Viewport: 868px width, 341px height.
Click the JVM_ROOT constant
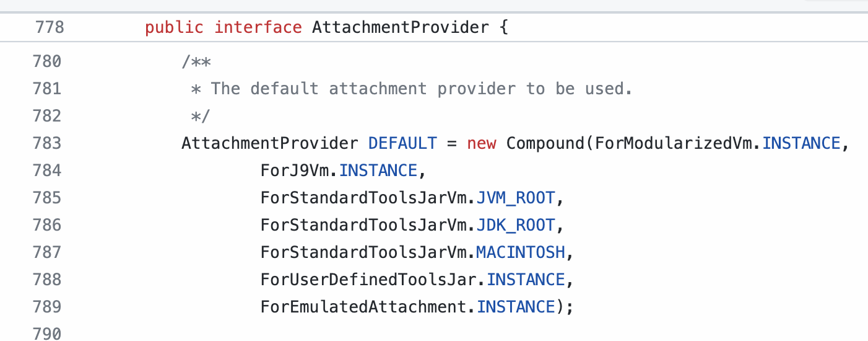coord(516,198)
